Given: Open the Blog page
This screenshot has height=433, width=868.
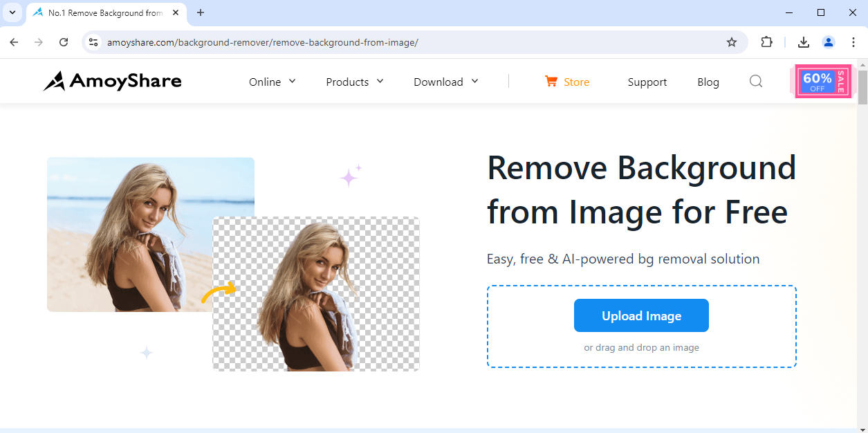Looking at the screenshot, I should (x=708, y=82).
